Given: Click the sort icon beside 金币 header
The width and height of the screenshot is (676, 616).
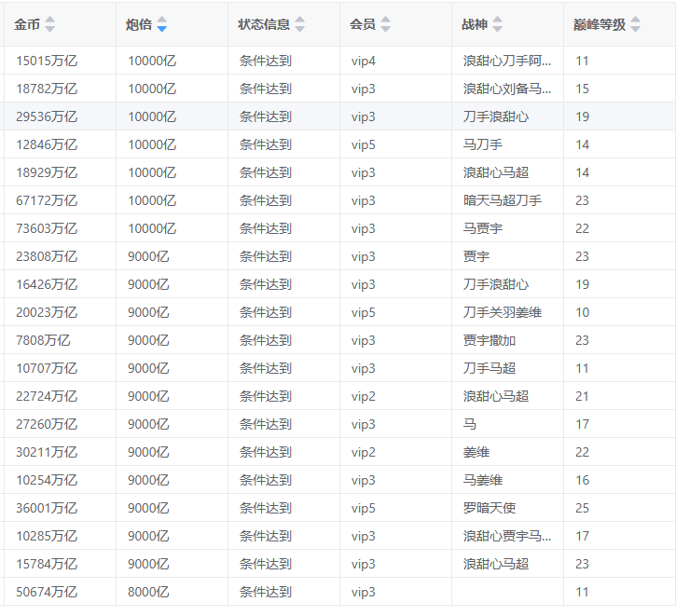Looking at the screenshot, I should [x=50, y=24].
